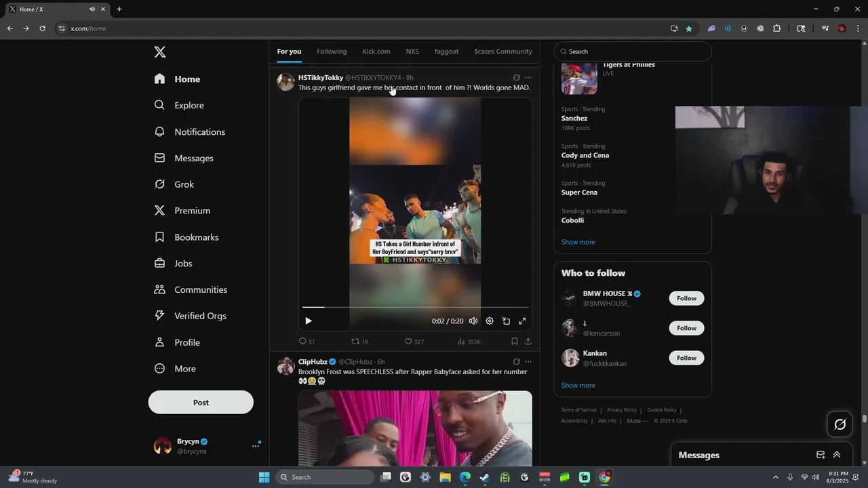Open more options on ClipHubz post
The image size is (868, 488).
[528, 362]
